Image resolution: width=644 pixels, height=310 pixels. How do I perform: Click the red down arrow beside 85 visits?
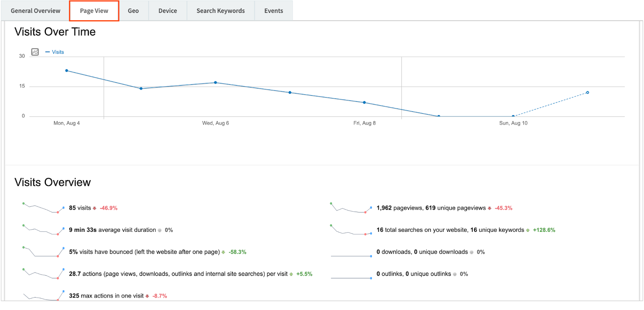click(95, 208)
